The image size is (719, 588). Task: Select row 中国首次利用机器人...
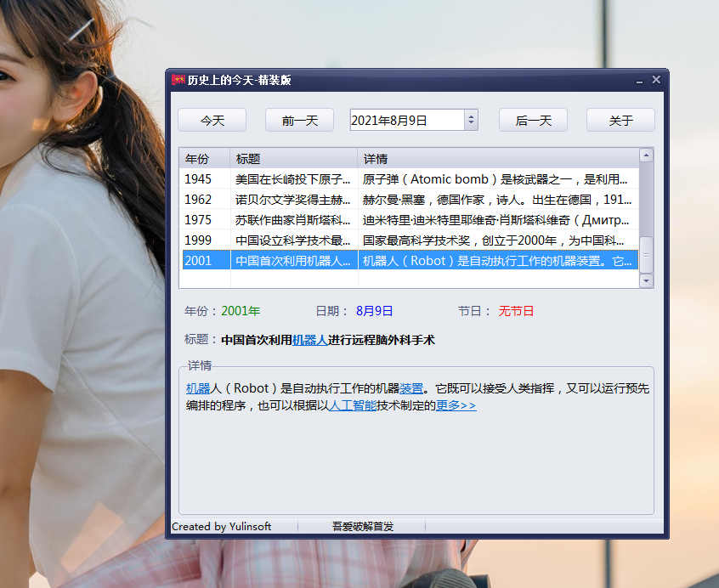pos(293,260)
